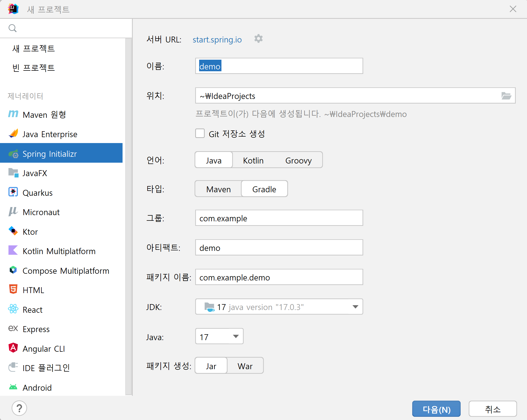Open help via the question mark icon
The image size is (527, 420).
(19, 408)
